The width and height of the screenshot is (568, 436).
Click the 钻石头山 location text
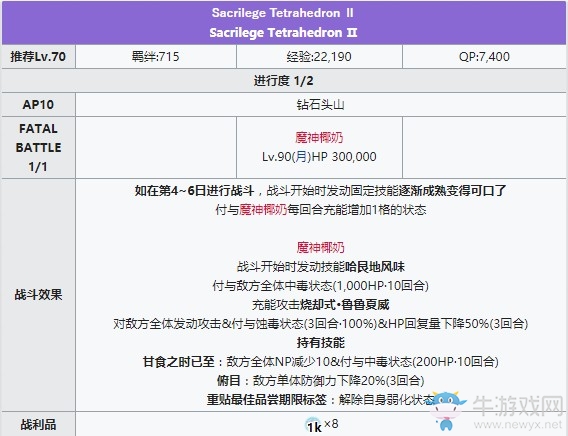click(x=320, y=105)
